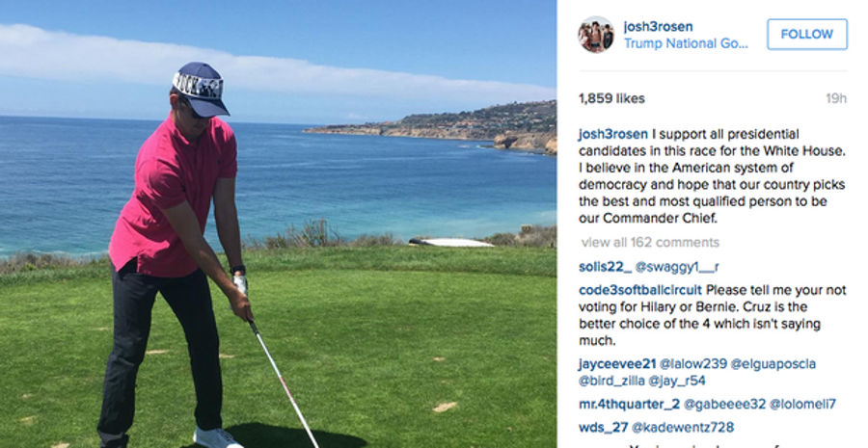Open mentioned user @bird_zilla
This screenshot has height=448, width=868.
[x=611, y=381]
